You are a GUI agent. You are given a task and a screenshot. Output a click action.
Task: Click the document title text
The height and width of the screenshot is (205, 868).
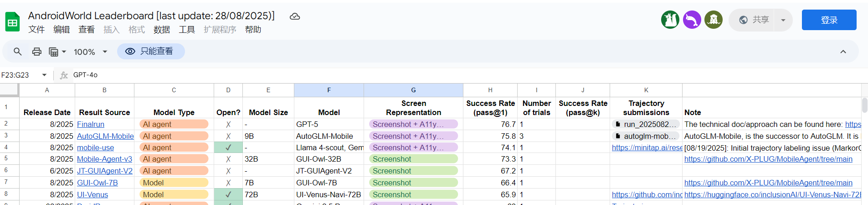(x=151, y=16)
